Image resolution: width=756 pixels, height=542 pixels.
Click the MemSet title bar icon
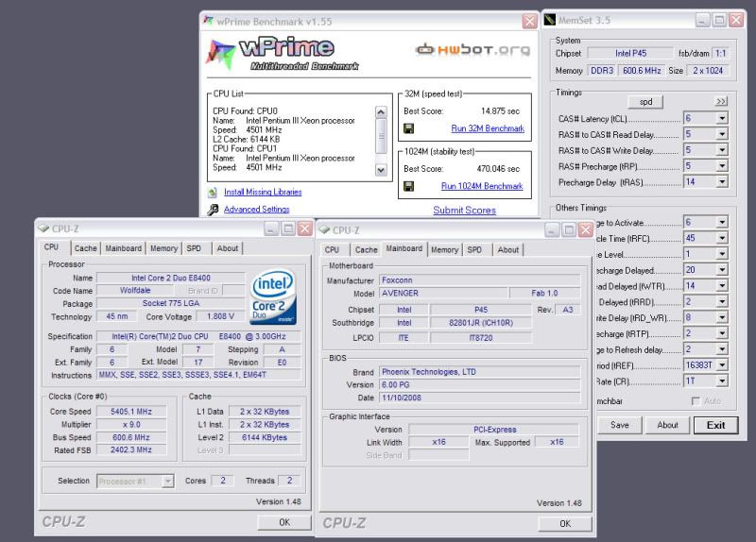[x=550, y=20]
